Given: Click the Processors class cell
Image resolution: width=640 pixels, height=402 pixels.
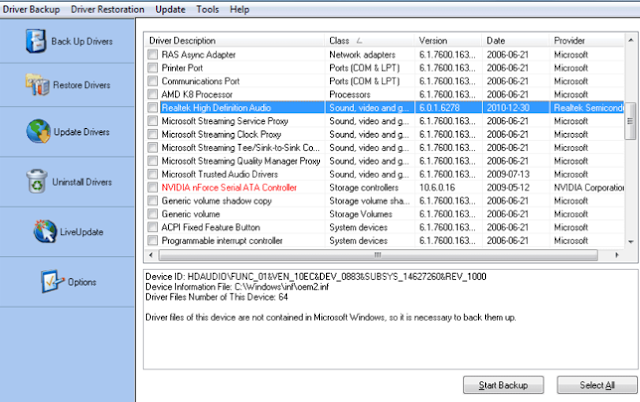Looking at the screenshot, I should [x=350, y=94].
